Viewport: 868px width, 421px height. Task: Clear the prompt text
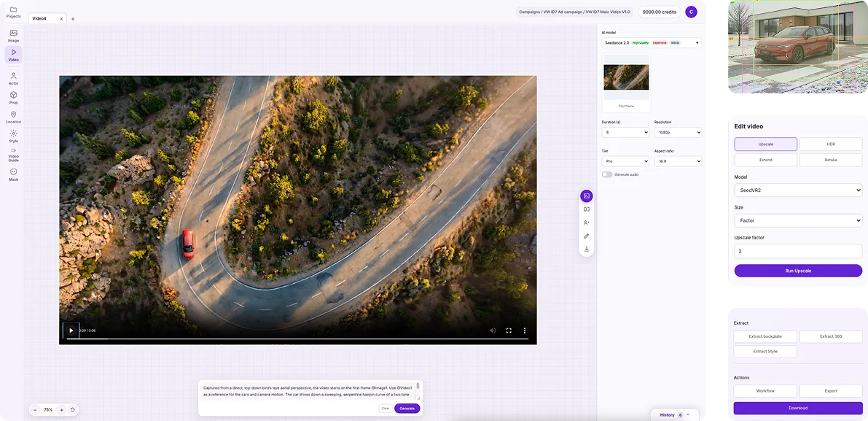coord(386,409)
